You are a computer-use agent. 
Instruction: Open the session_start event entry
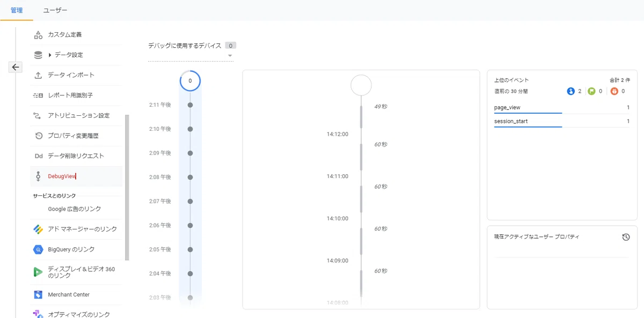point(562,122)
